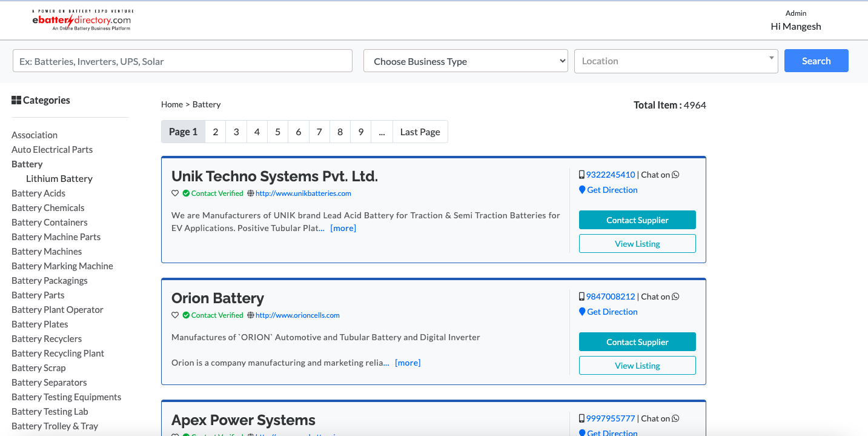Screen dimensions: 868x436
Task: Select Page 1 in pagination
Action: (183, 132)
